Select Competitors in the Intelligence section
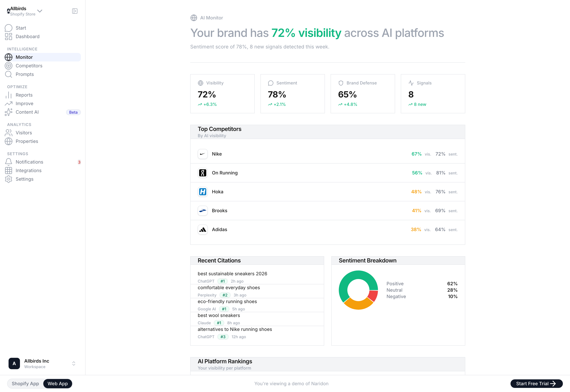Image resolution: width=570 pixels, height=392 pixels. (42, 66)
